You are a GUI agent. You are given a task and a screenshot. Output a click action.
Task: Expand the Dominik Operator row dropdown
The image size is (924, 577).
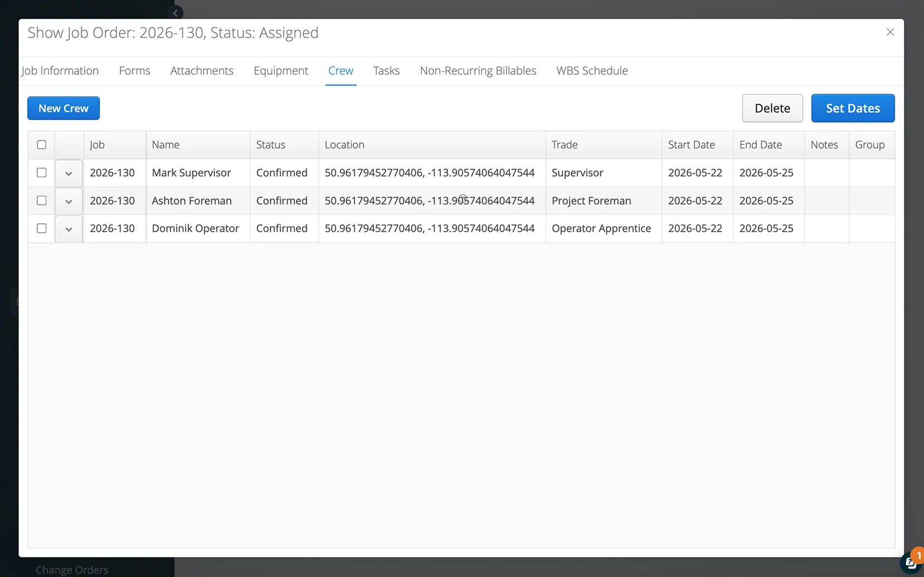point(69,229)
